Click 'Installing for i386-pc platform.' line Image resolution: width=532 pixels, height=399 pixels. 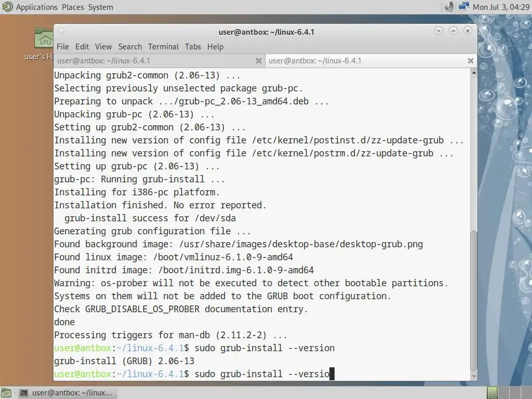(137, 192)
